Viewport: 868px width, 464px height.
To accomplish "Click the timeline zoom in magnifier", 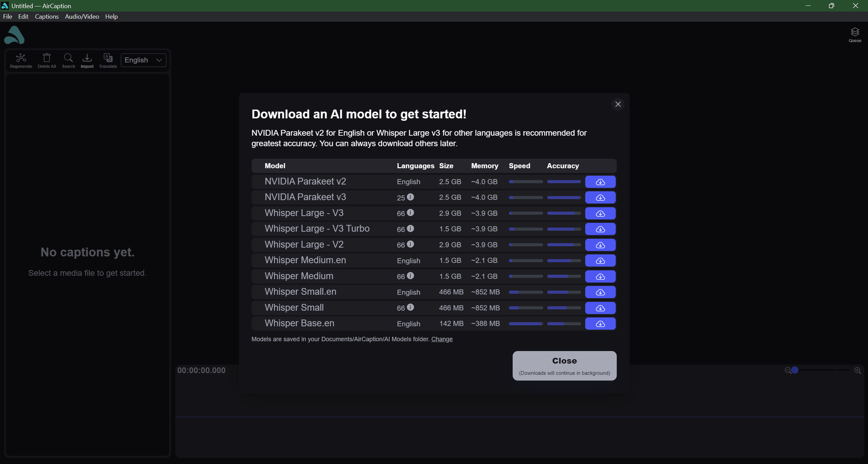I will pos(857,370).
